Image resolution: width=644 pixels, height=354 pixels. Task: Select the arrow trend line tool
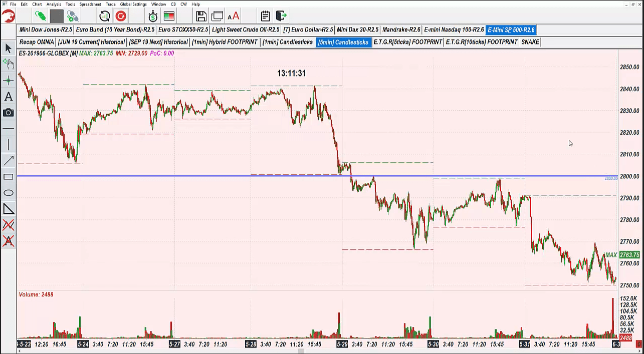8,161
